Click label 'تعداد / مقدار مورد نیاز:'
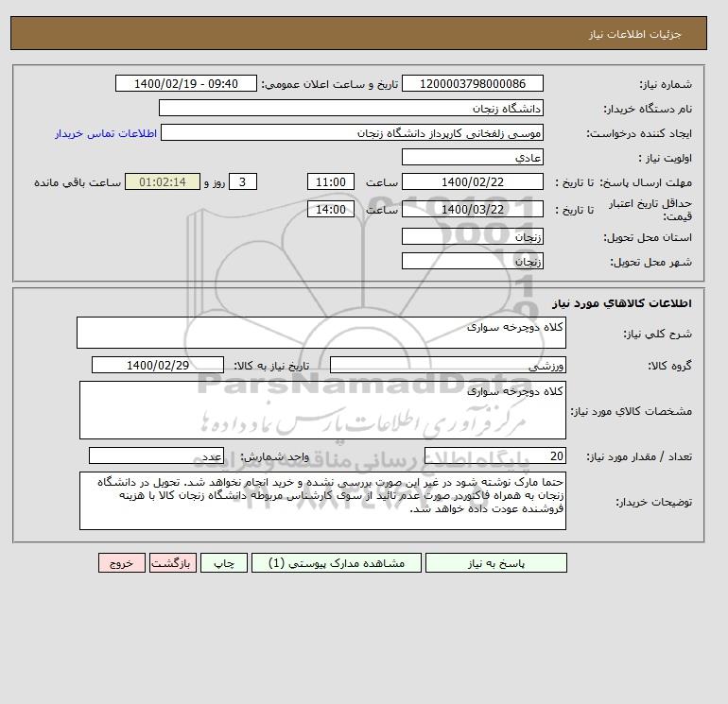728x704 pixels. coord(639,456)
